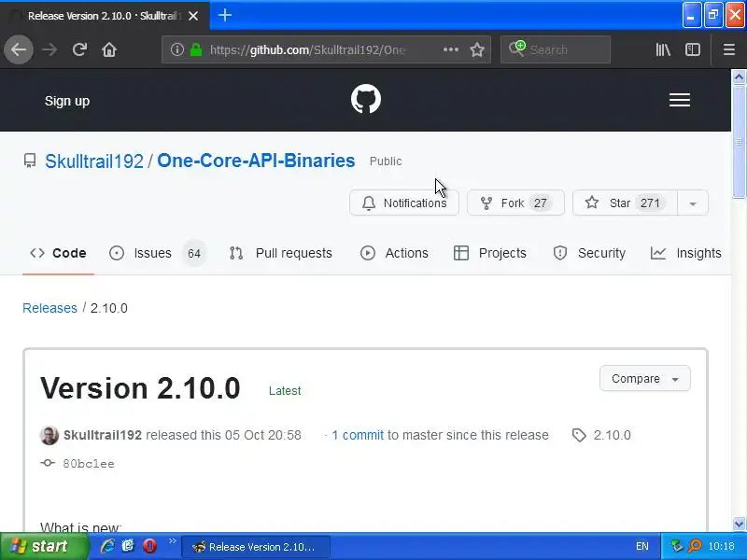
Task: Click the page scrollbar up arrow
Action: (x=739, y=77)
